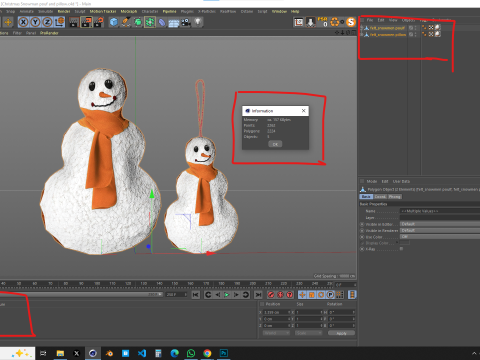
Task: Open the Window menu
Action: (x=279, y=11)
